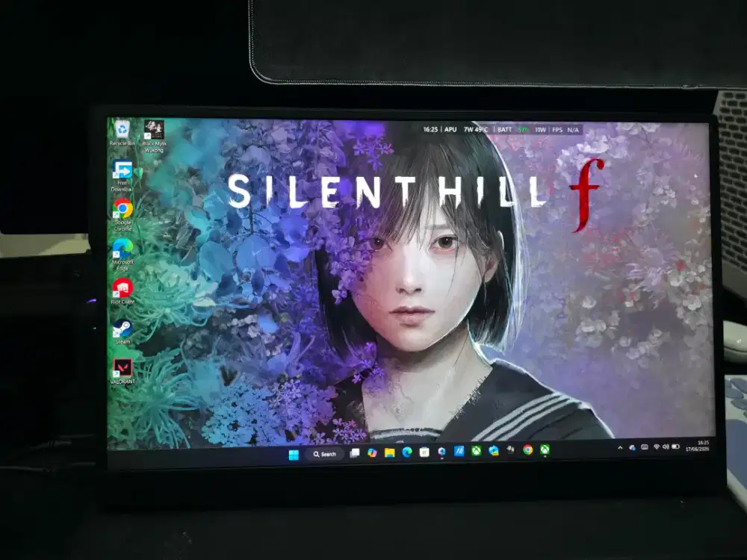Launch Copilot from the taskbar

coord(372,453)
